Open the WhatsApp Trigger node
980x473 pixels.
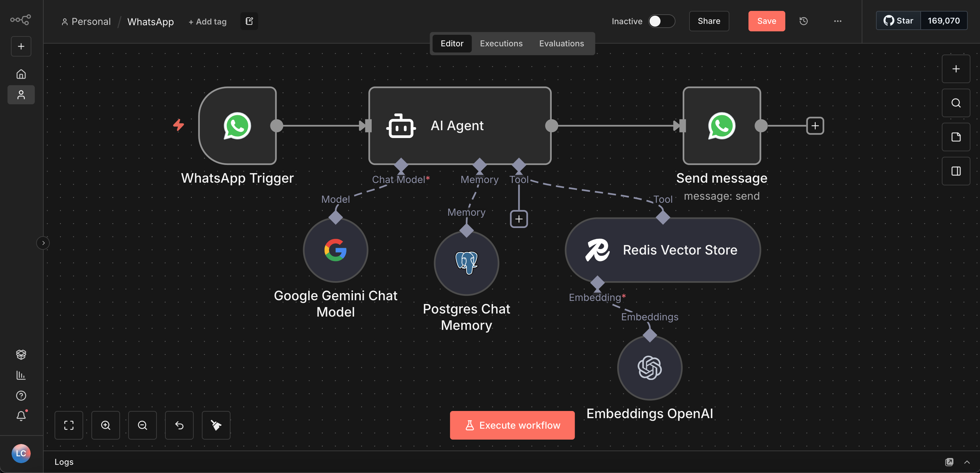coord(237,125)
